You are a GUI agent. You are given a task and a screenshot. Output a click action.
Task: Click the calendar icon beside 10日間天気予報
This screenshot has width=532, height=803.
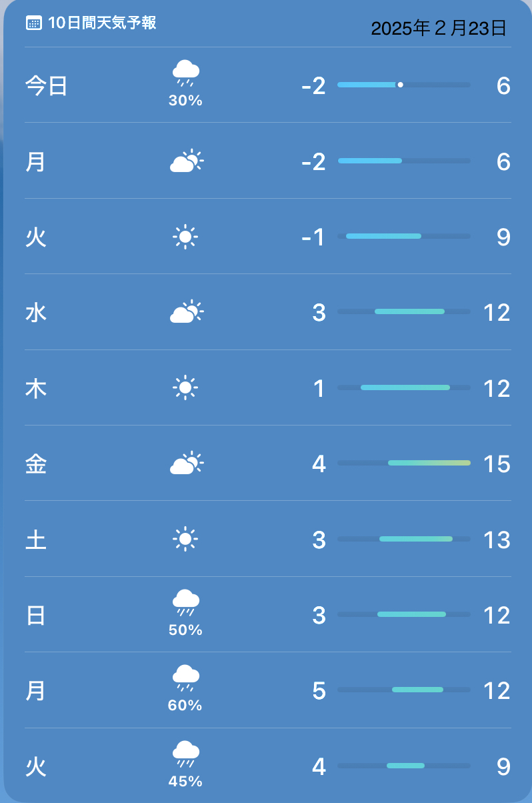pyautogui.click(x=34, y=23)
